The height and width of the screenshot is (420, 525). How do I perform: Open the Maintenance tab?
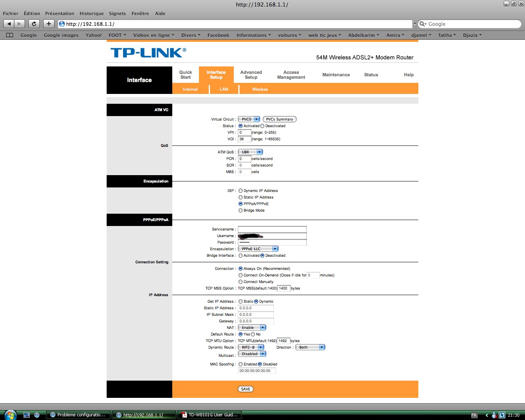coord(336,75)
